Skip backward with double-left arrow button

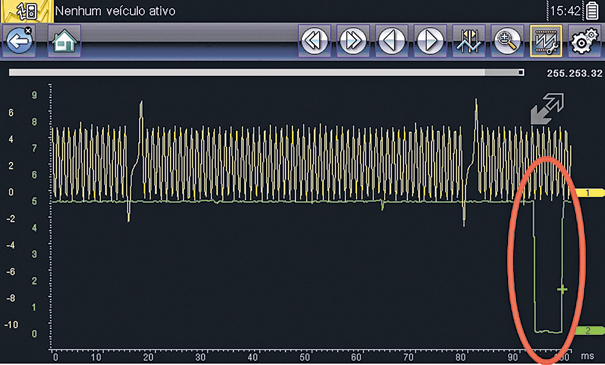pyautogui.click(x=314, y=41)
